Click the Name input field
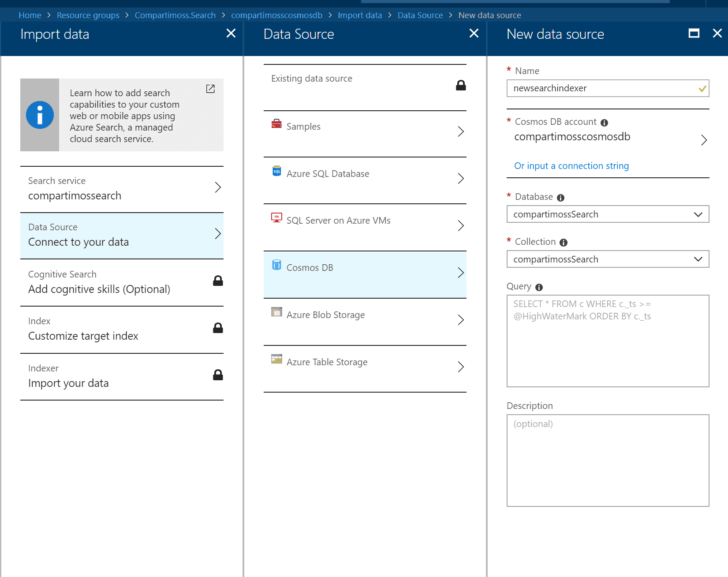The image size is (728, 577). pos(608,88)
